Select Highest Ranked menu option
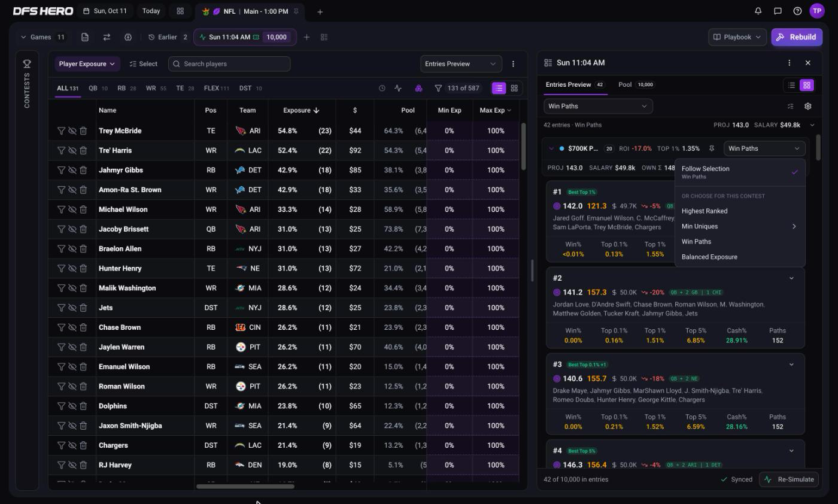 click(740, 211)
